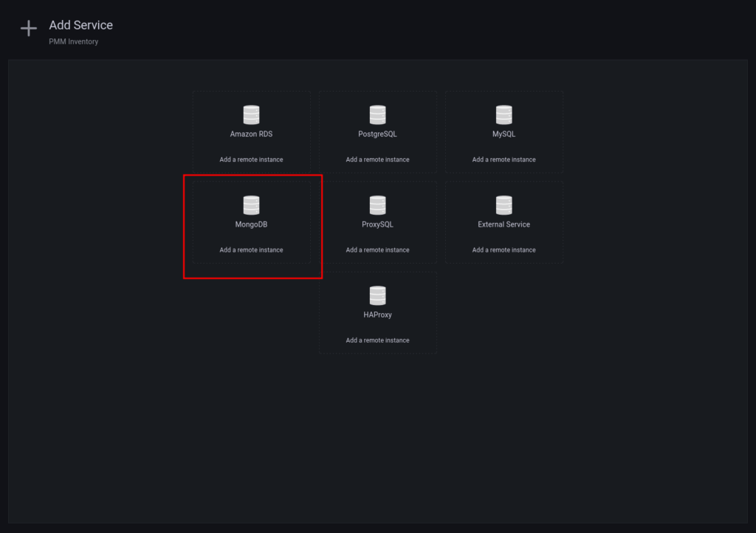The width and height of the screenshot is (756, 533).
Task: Click the Add Service page title
Action: 80,24
